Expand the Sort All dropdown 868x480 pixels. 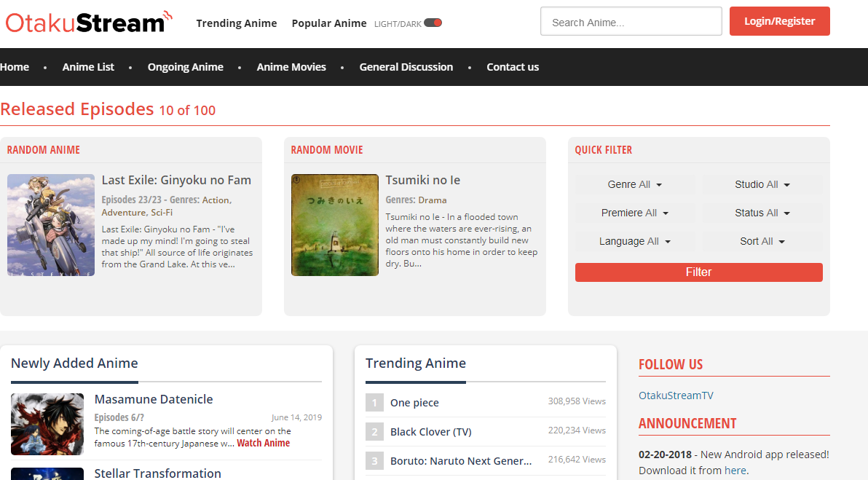pyautogui.click(x=762, y=241)
